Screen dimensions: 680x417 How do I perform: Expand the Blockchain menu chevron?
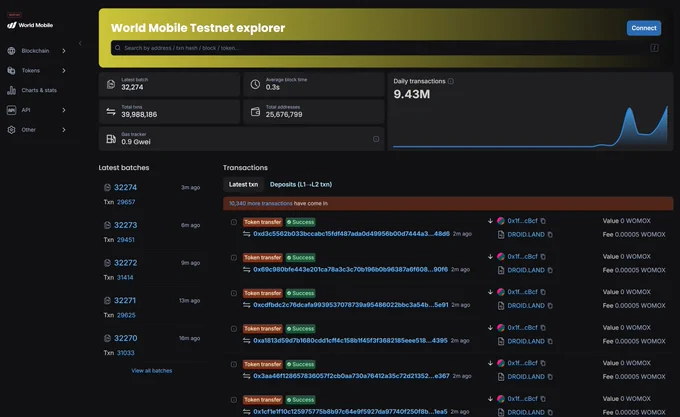(64, 51)
